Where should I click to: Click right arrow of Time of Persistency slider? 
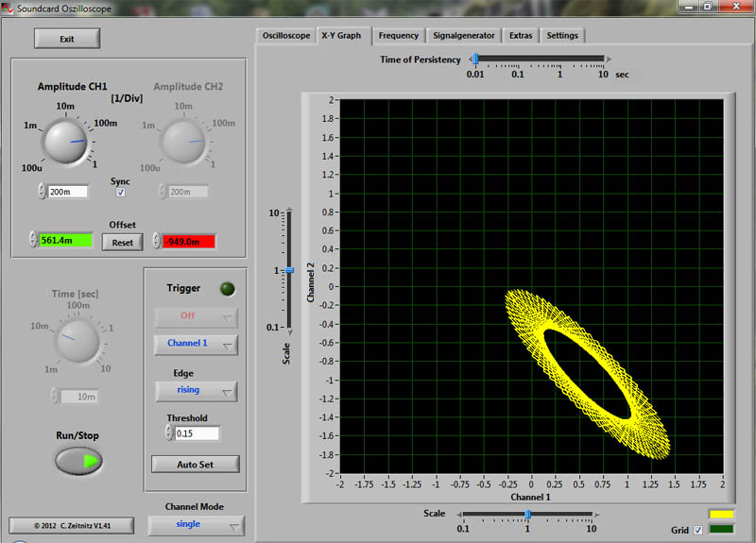point(609,59)
